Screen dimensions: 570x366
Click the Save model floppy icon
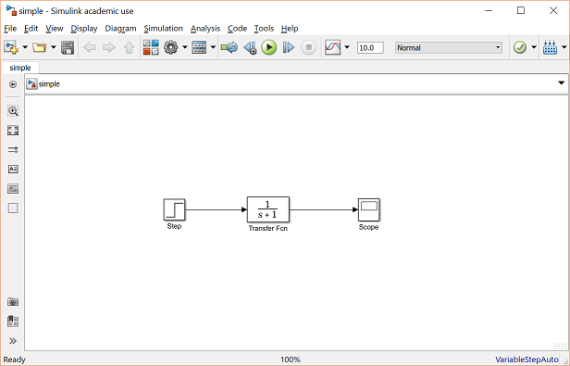[x=68, y=48]
